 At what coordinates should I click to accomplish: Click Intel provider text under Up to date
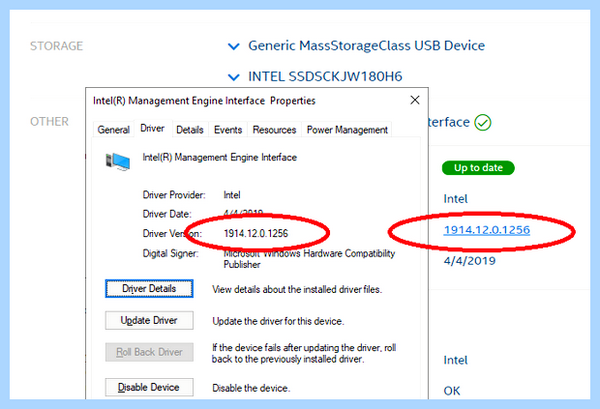(x=455, y=199)
